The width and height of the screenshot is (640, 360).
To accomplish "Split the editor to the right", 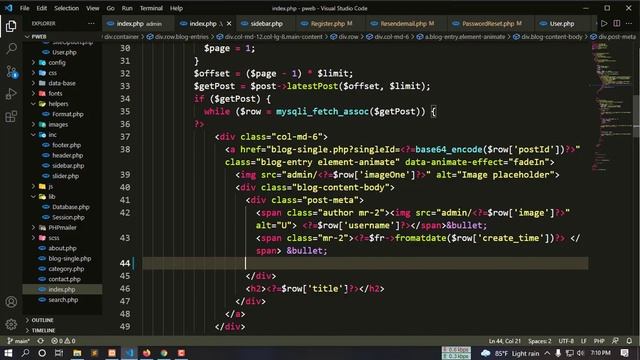I will (617, 24).
